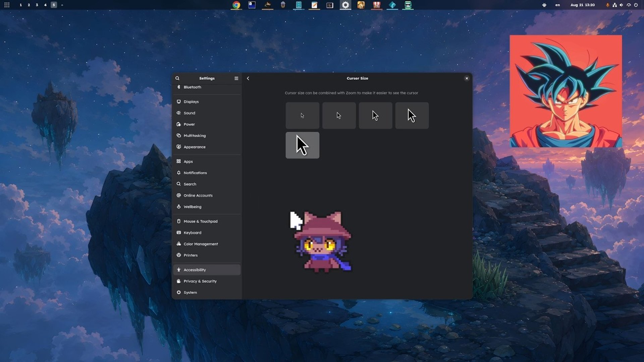This screenshot has height=362, width=644.
Task: Open the 'en' keyboard layout menu
Action: [x=557, y=5]
